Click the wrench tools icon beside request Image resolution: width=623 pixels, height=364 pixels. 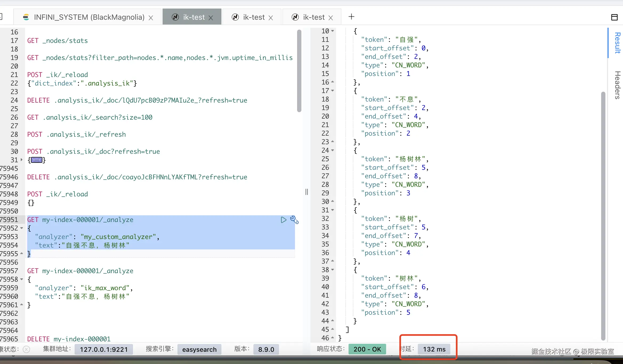tap(294, 220)
